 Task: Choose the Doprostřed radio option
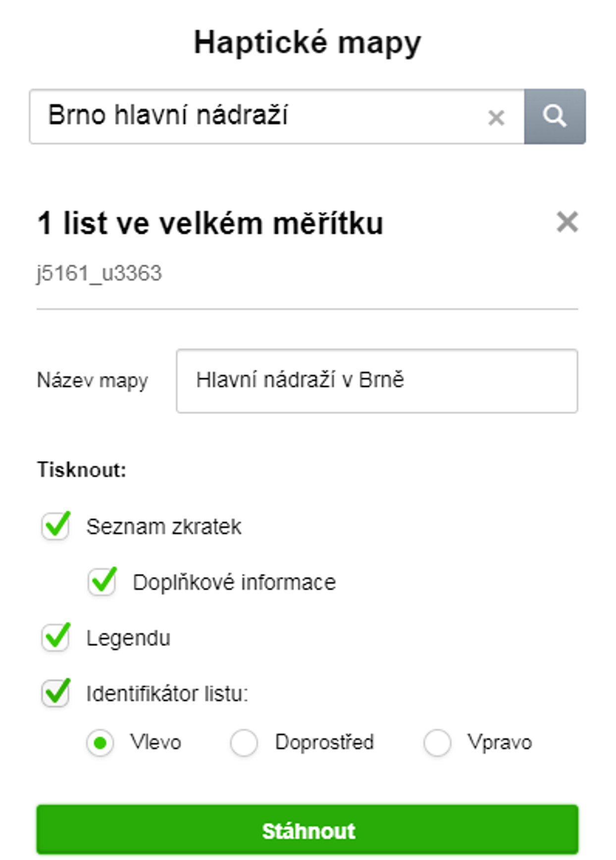coord(244,743)
